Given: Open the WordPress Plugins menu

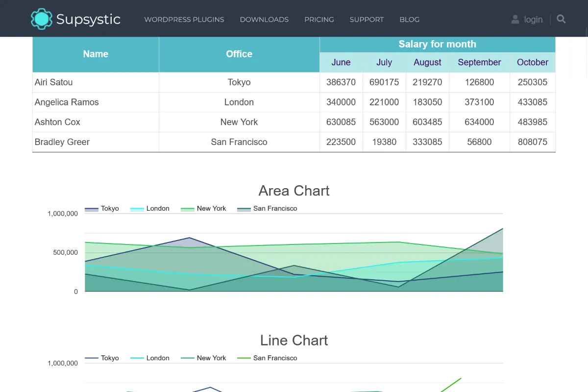Looking at the screenshot, I should click(x=184, y=20).
